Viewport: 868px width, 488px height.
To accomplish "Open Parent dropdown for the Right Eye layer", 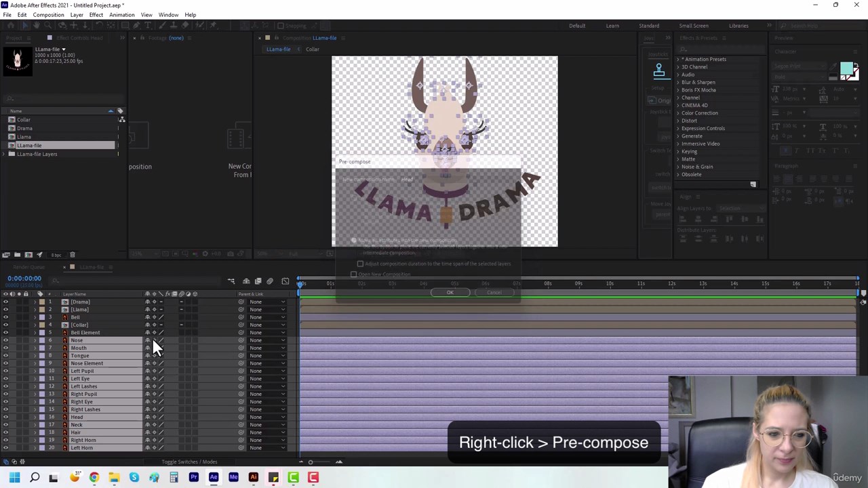I will click(267, 402).
